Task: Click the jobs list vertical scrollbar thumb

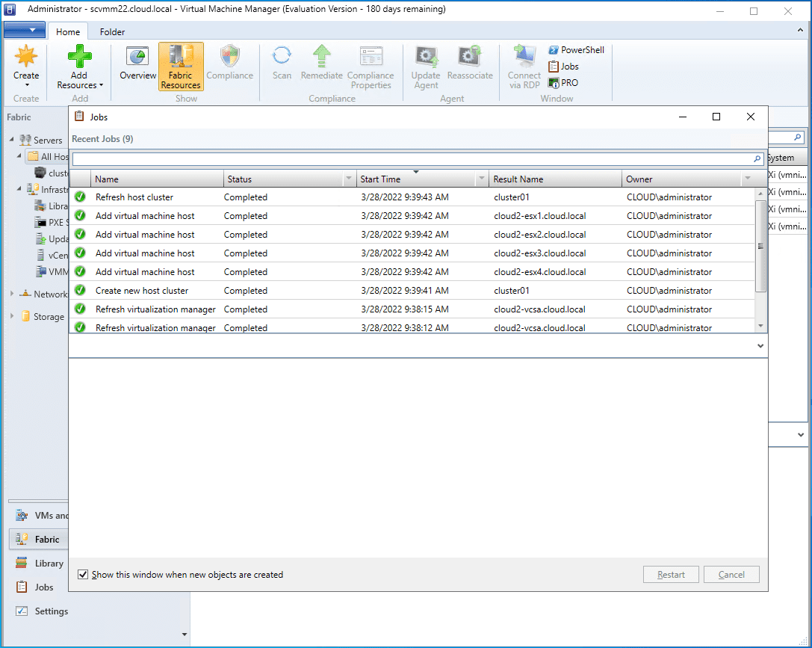Action: (x=760, y=247)
